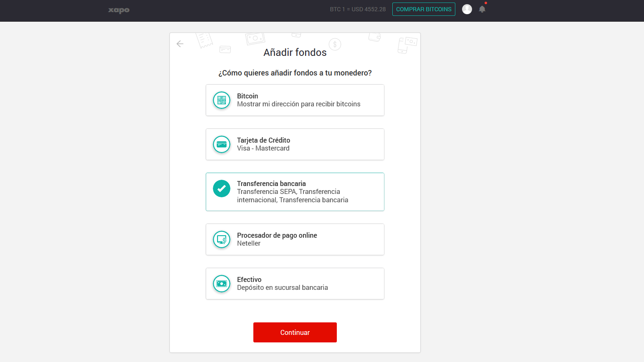
Task: Choose Procesador de pago online option
Action: point(295,239)
